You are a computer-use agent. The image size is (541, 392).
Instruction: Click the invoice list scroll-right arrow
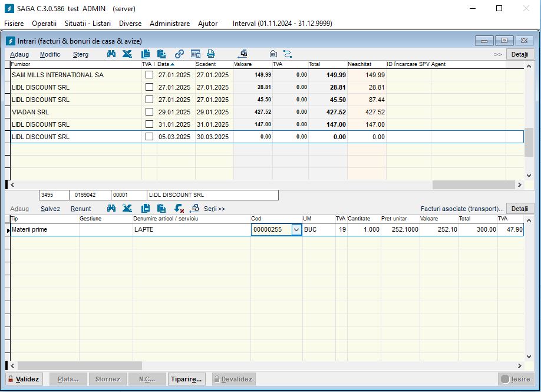(x=520, y=185)
